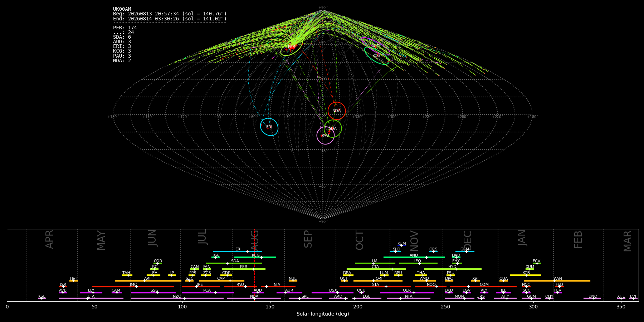The image size is (644, 322).
Task: Click the magenta AUD radiant ellipse
Action: tap(375, 46)
